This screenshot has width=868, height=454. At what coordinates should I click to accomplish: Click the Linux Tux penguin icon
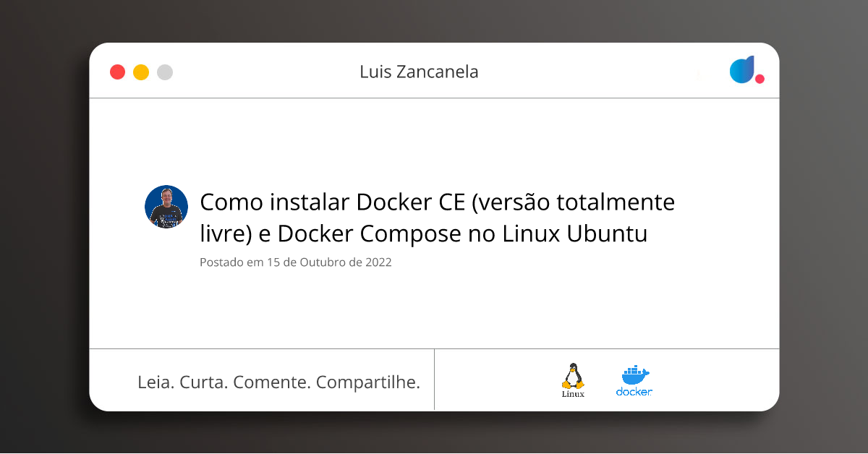click(x=573, y=375)
